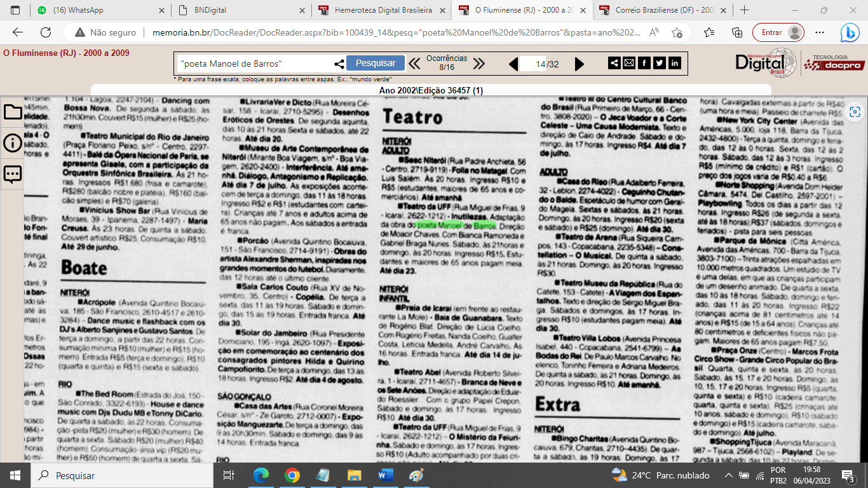Click the Tecnologia DocPro logo
Image resolution: width=868 pixels, height=488 pixels.
pos(834,62)
